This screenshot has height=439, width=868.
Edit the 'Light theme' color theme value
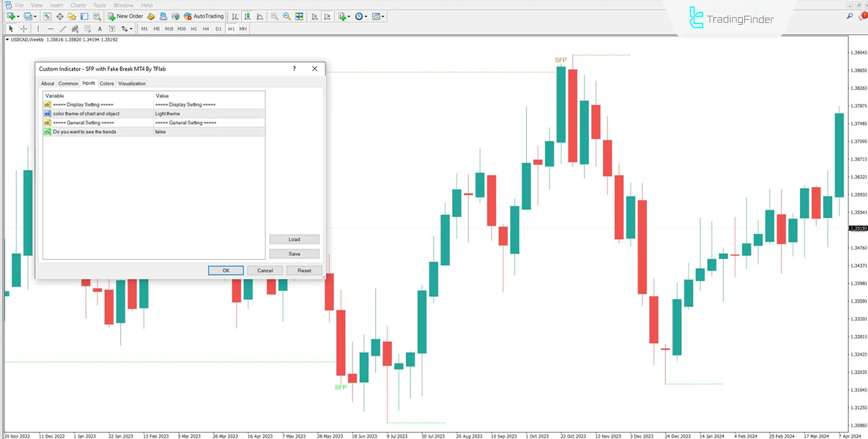209,114
